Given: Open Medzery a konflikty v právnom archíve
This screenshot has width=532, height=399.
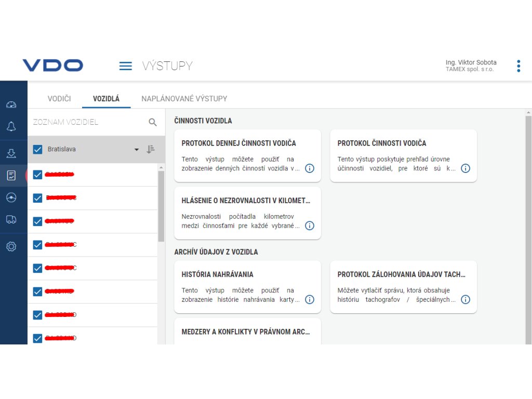Looking at the screenshot, I should pos(247,331).
